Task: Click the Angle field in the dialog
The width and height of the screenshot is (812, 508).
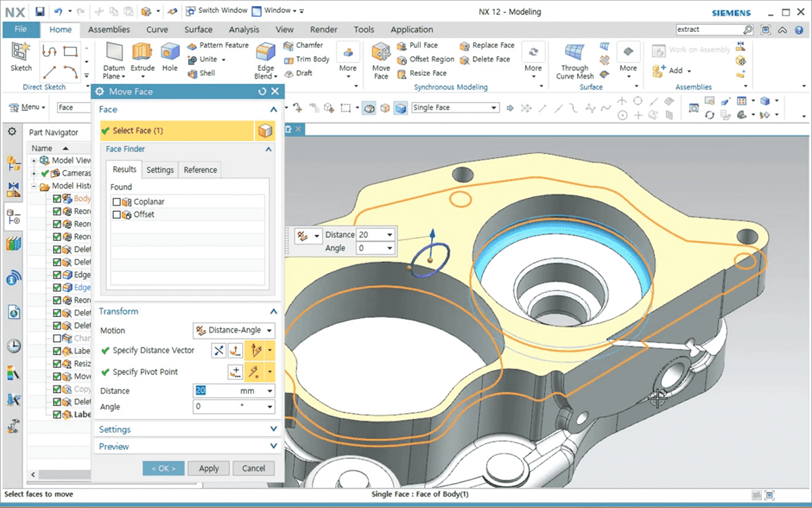Action: click(234, 406)
